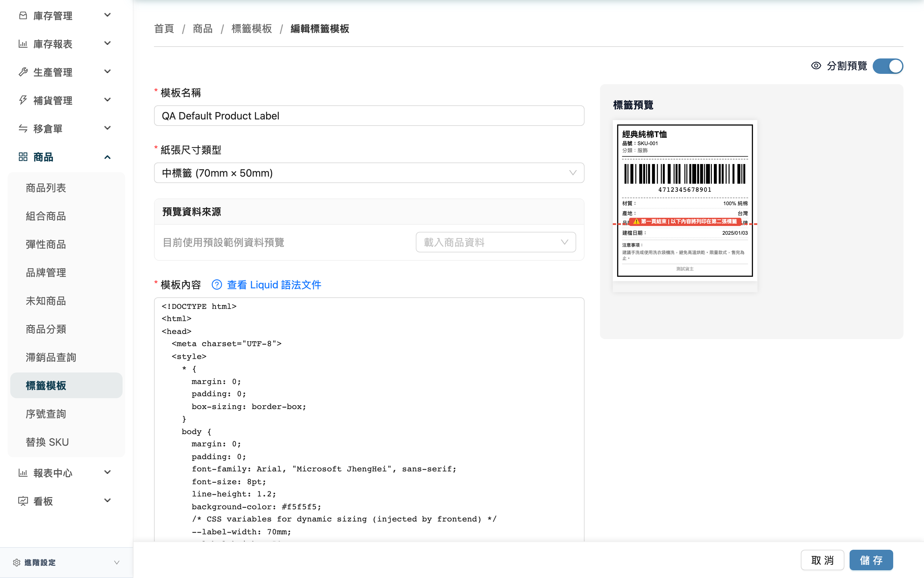Click the question mark help icon
Image resolution: width=924 pixels, height=578 pixels.
coord(217,285)
